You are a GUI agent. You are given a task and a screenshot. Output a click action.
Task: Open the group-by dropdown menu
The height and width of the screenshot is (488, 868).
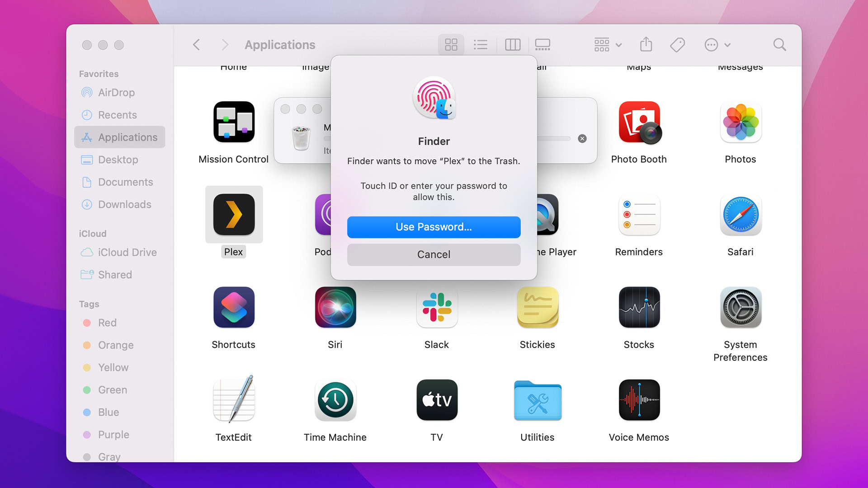click(x=608, y=45)
